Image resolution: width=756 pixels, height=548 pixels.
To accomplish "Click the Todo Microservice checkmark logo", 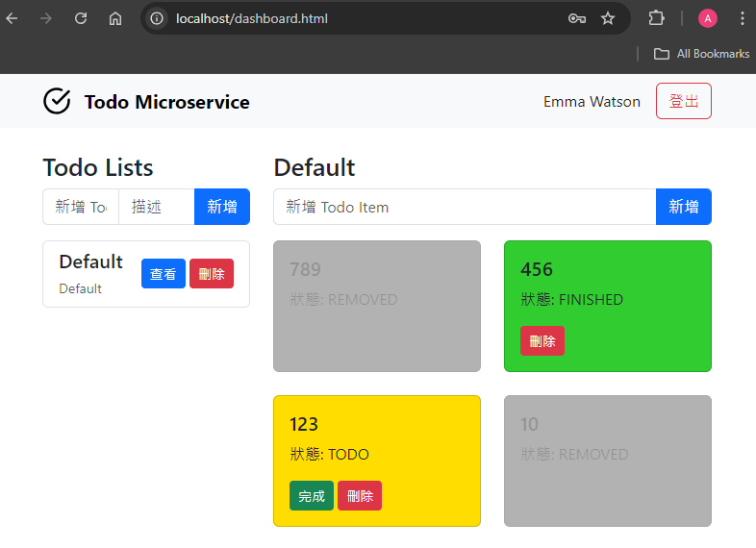I will [57, 101].
